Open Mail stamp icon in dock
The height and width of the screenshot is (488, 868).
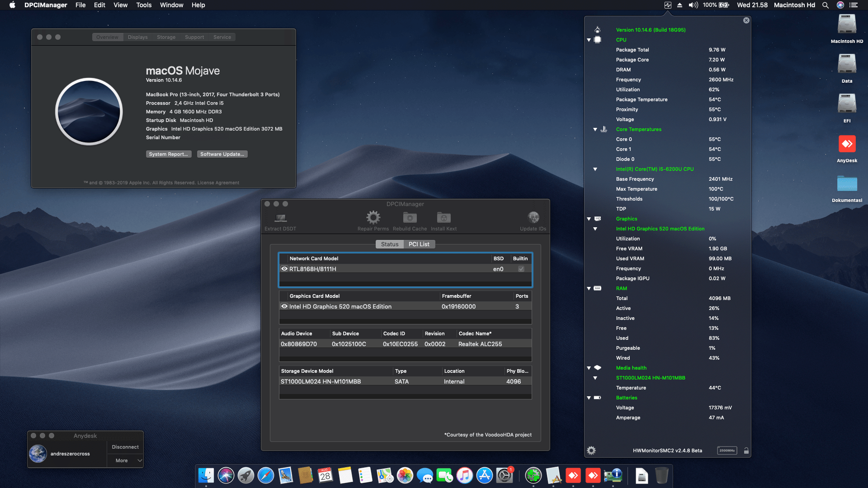pos(286,475)
